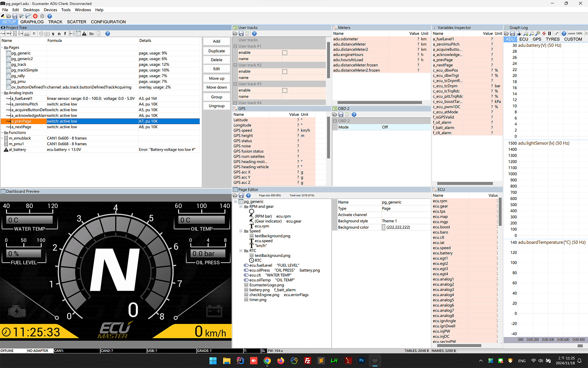This screenshot has width=588, height=368.
Task: Select the al_battery alarm row
Action: [x=100, y=150]
